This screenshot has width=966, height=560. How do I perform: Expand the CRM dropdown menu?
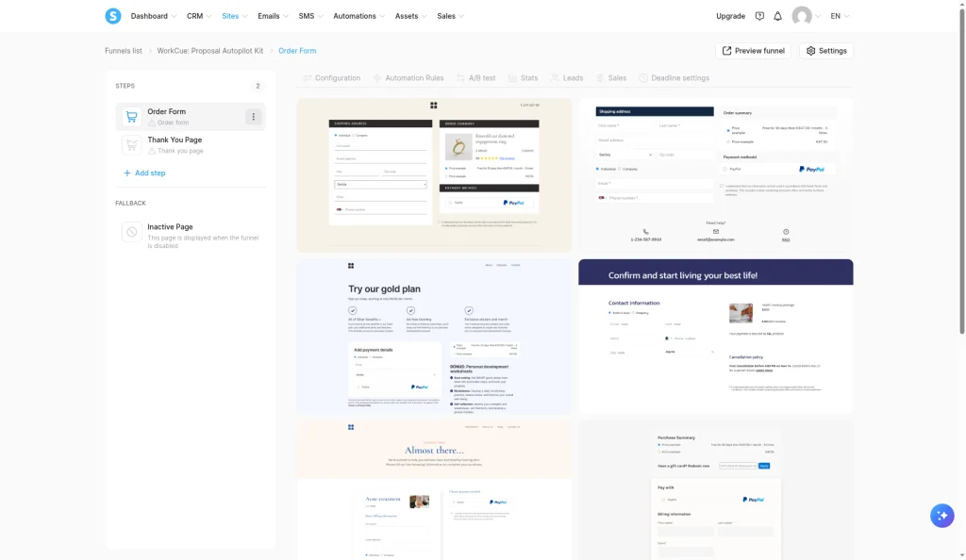pos(199,16)
